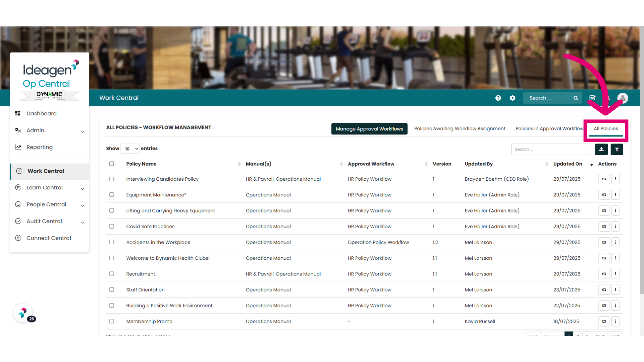
Task: Open the table filter funnel button
Action: 617,149
